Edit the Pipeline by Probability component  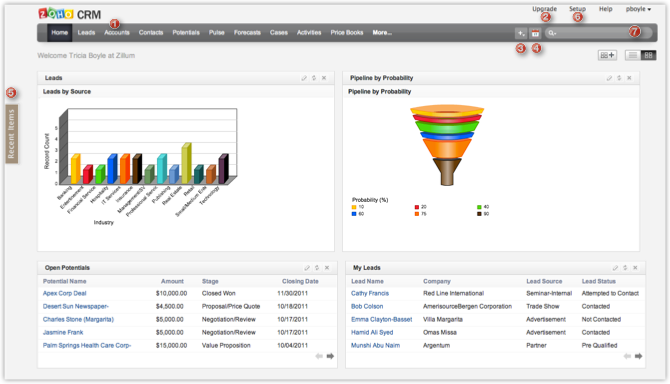609,78
